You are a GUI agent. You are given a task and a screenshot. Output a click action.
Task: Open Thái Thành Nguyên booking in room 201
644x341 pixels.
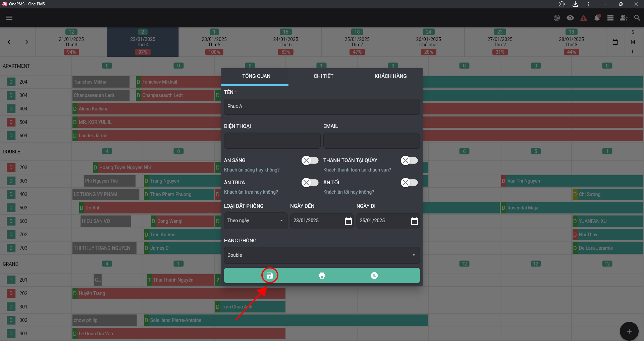180,280
